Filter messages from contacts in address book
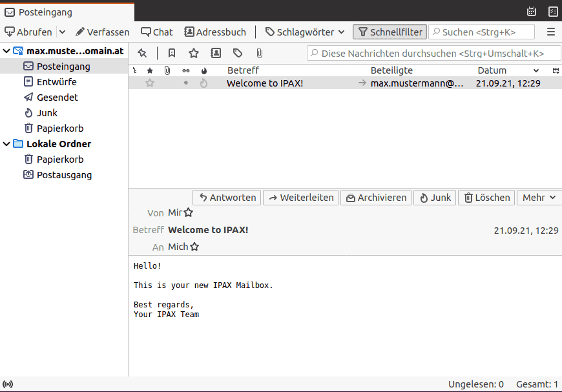 (x=216, y=53)
